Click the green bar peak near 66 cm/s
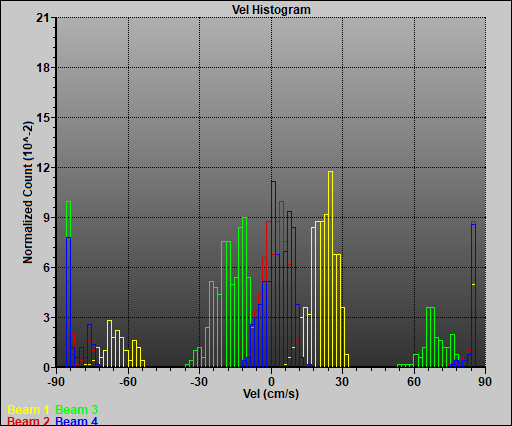The height and width of the screenshot is (426, 512). point(430,337)
